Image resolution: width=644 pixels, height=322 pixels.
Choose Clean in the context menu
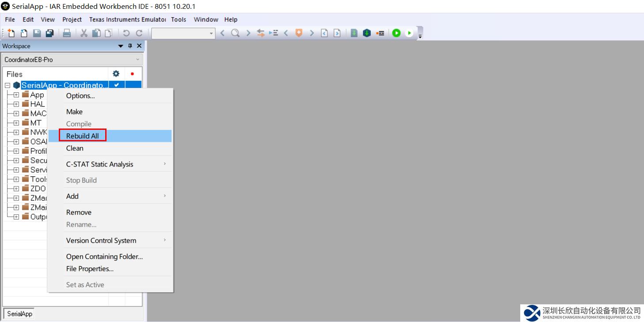(x=75, y=148)
